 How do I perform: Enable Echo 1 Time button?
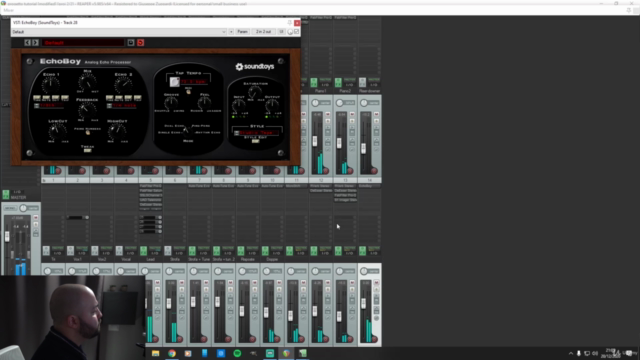click(37, 98)
